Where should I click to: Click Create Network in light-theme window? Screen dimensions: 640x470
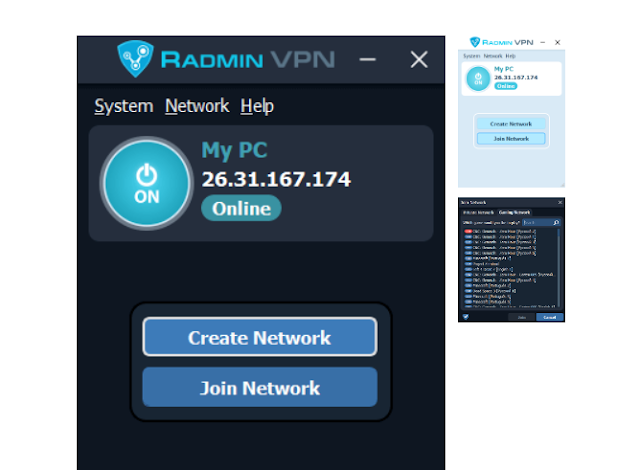point(511,124)
